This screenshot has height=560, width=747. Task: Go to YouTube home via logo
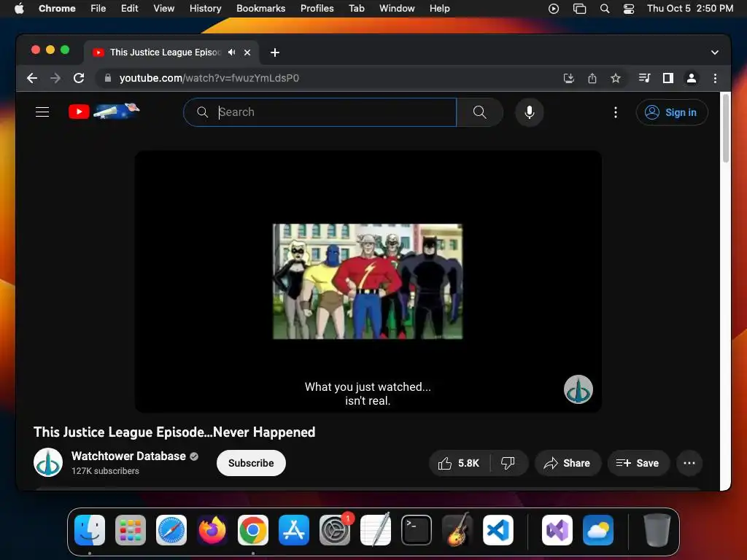tap(104, 112)
